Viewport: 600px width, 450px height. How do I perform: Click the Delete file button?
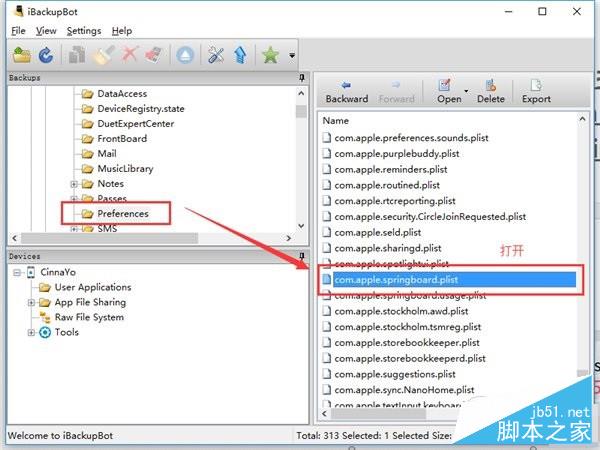point(491,92)
